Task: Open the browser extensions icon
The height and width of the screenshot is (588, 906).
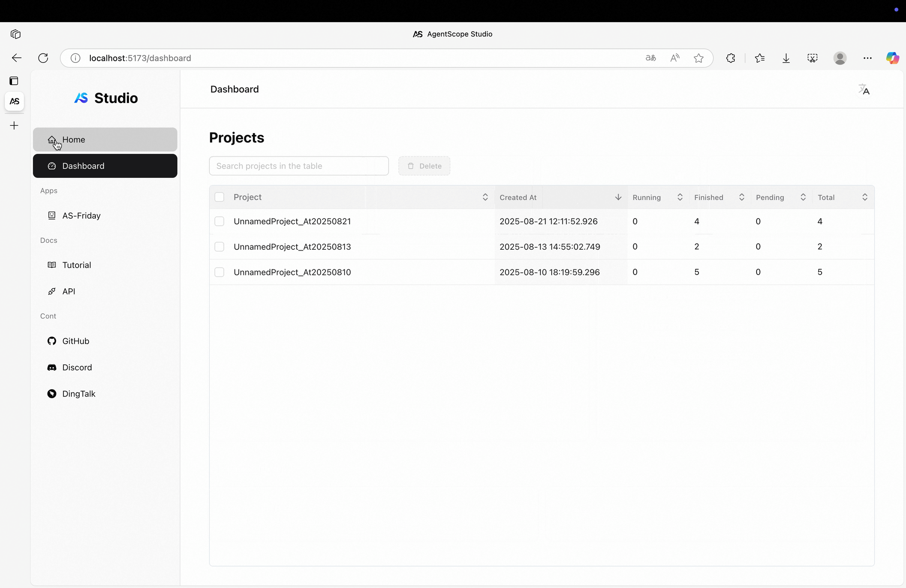Action: (x=731, y=58)
